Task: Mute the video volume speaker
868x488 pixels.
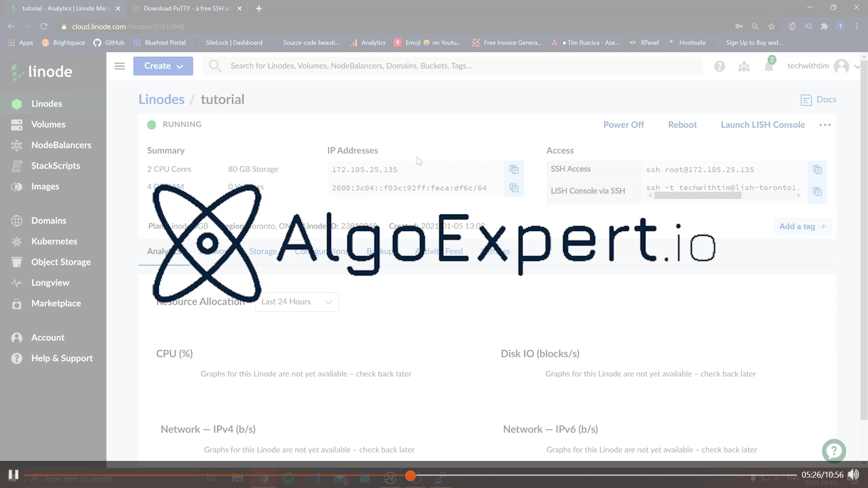Action: coord(853,474)
